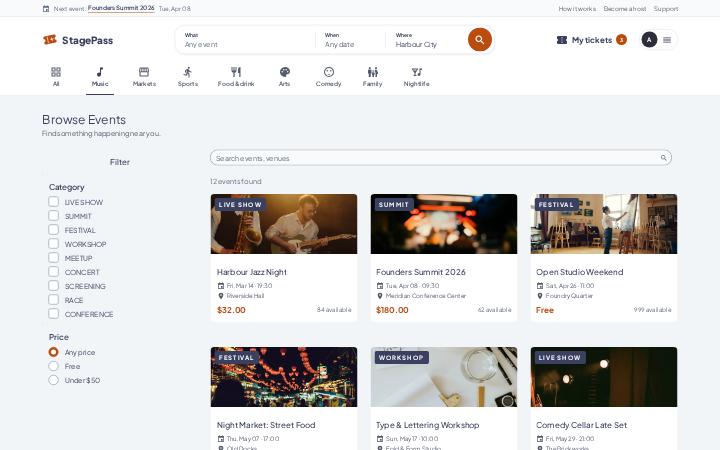Screen dimensions: 720x450
Task: Click location pin for Foundry Quarter
Action: pos(540,296)
